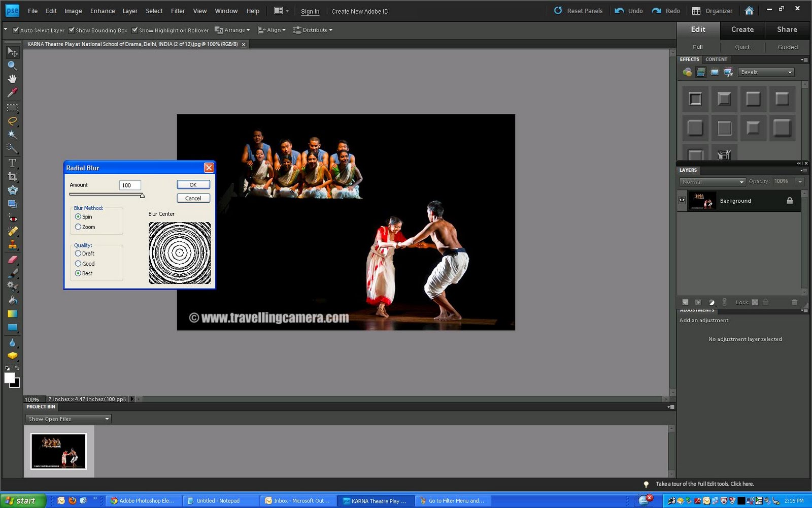Select the Zoom magnifier tool
The height and width of the screenshot is (508, 812).
pos(12,66)
